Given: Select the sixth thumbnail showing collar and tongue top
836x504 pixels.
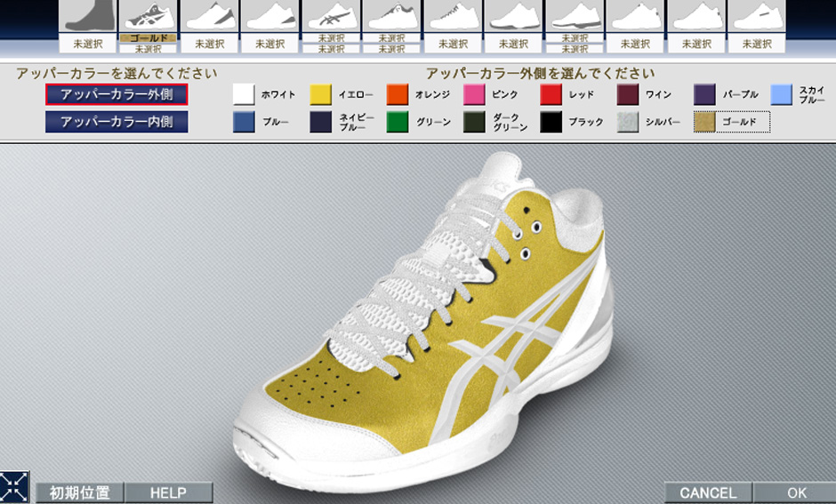Looking at the screenshot, I should [x=391, y=15].
